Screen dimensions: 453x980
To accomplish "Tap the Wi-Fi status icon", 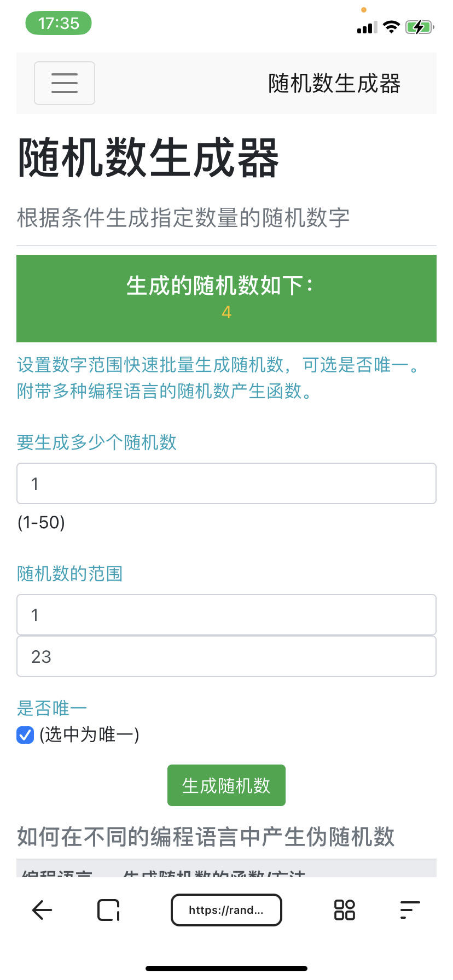I will point(391,27).
